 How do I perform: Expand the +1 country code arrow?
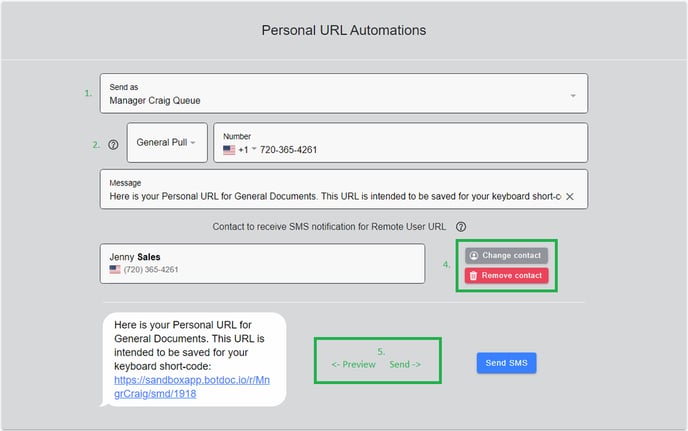click(x=253, y=150)
